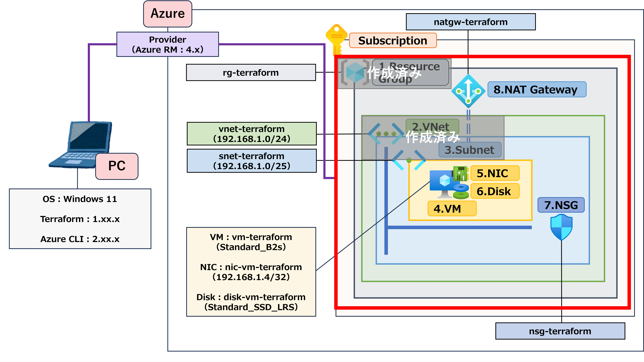Select the managed Disk icon
This screenshot has width=644, height=362.
(461, 192)
